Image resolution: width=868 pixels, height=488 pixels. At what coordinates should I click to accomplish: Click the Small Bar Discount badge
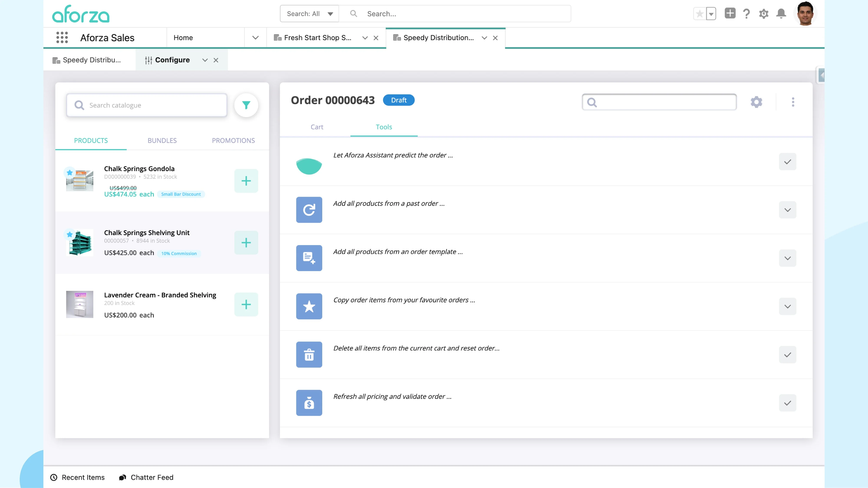pos(181,194)
